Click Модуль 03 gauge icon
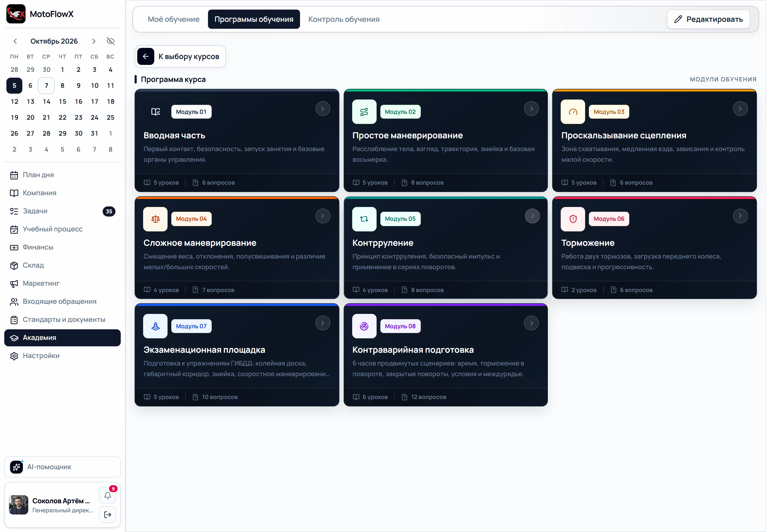Viewport: 766px width, 532px height. tap(573, 112)
